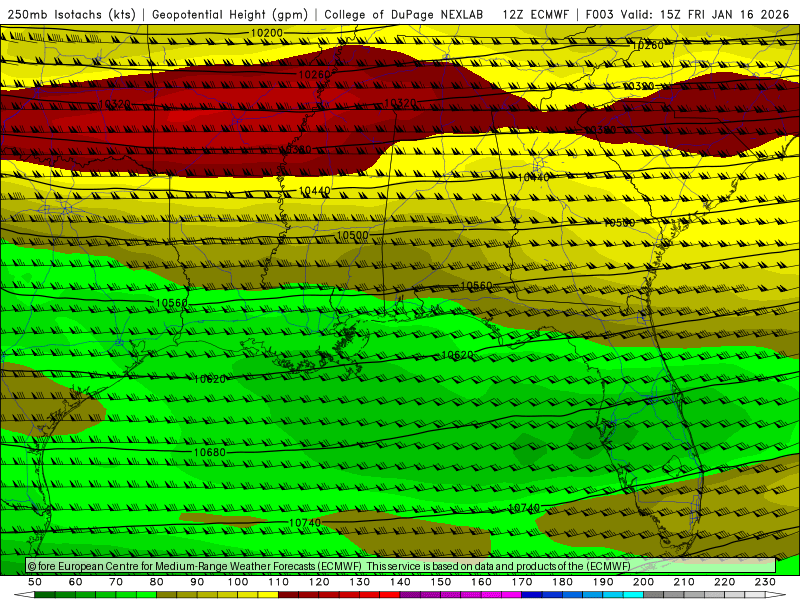Click the 170 kt color scale label
Screen dimensions: 800x600
[x=522, y=582]
